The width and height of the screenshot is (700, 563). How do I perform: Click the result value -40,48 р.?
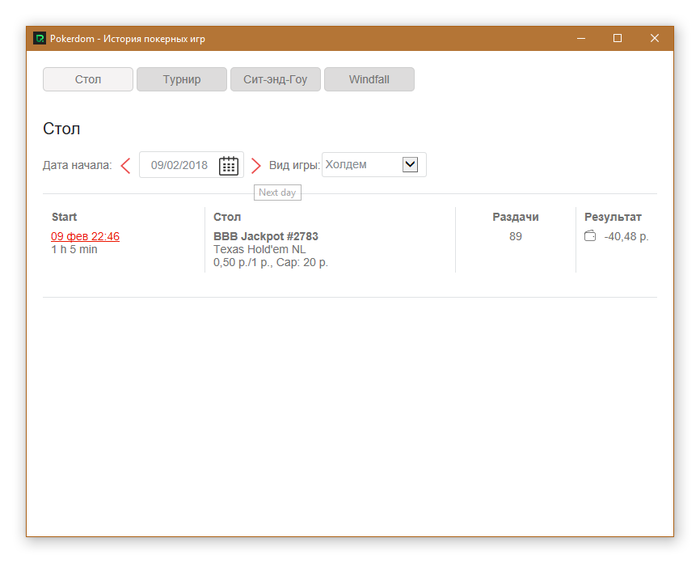[626, 236]
